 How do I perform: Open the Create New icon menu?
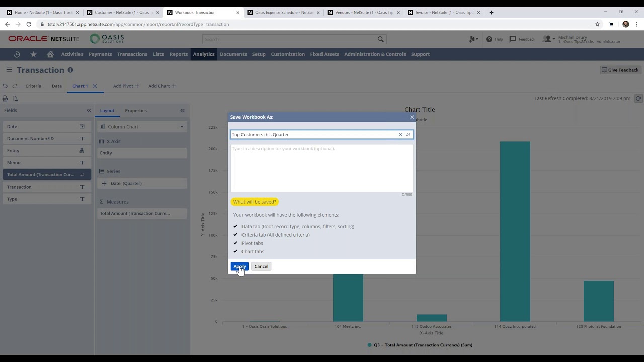pos(473,39)
